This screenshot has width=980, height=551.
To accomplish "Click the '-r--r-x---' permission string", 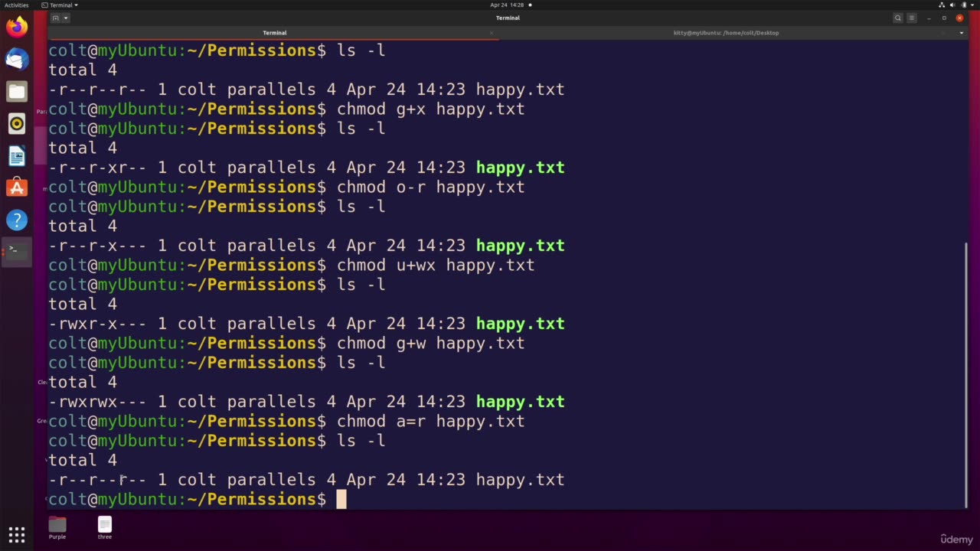I will pyautogui.click(x=97, y=246).
